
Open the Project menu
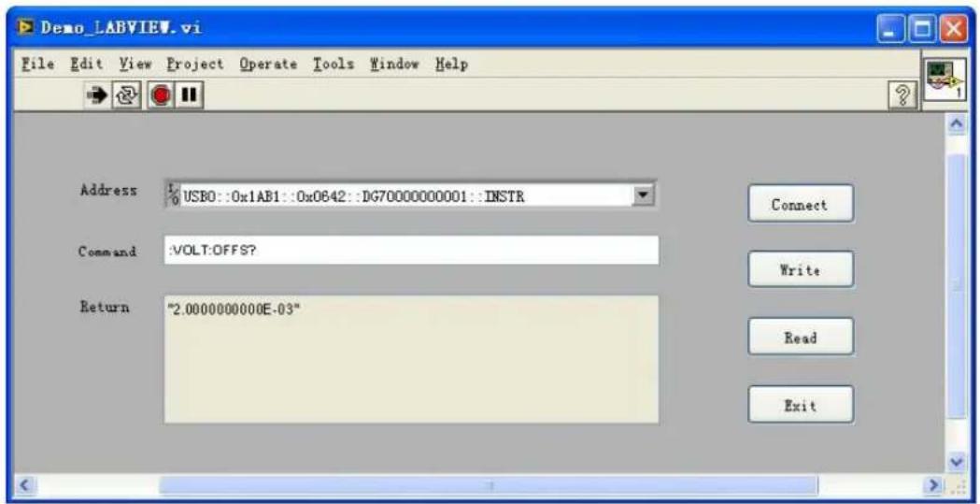(x=194, y=65)
